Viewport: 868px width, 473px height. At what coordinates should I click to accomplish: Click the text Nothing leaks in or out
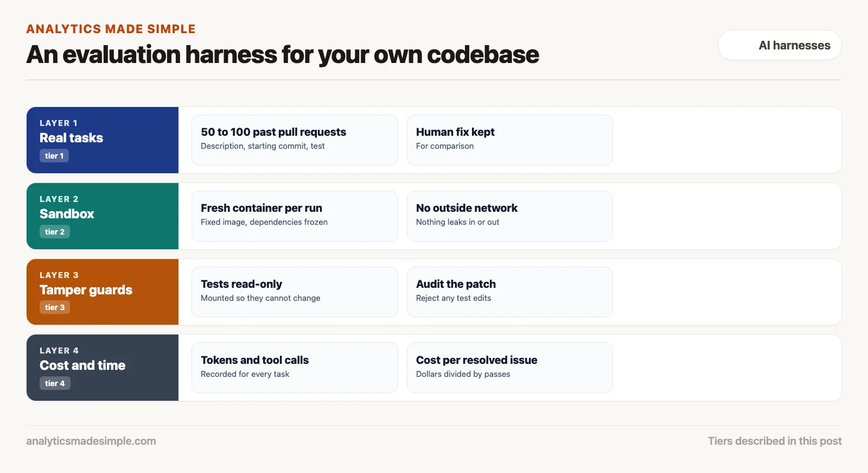[457, 222]
